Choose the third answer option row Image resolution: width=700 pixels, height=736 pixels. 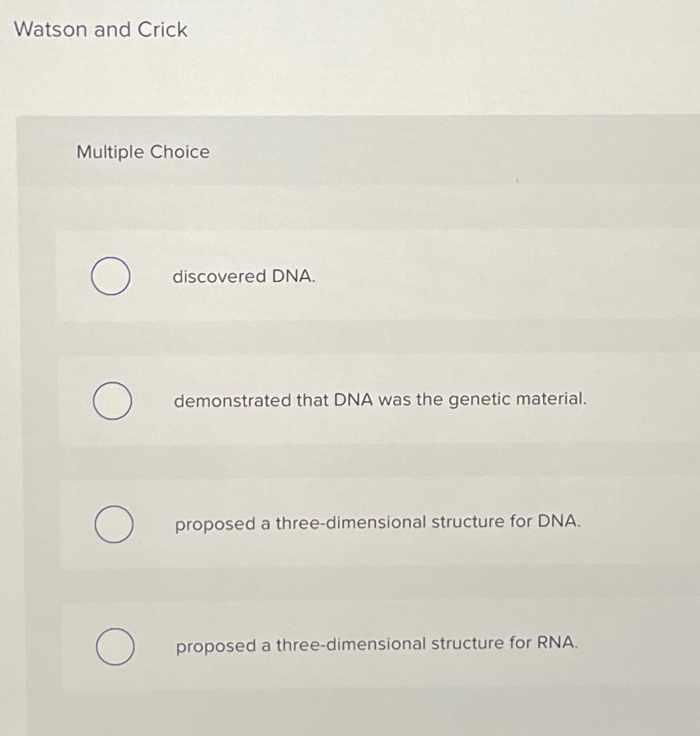coord(334,525)
